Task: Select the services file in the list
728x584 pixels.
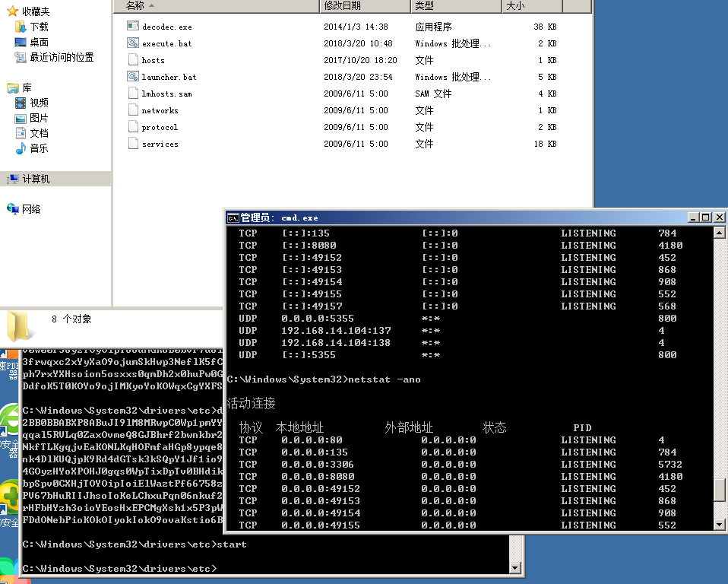Action: pos(160,144)
